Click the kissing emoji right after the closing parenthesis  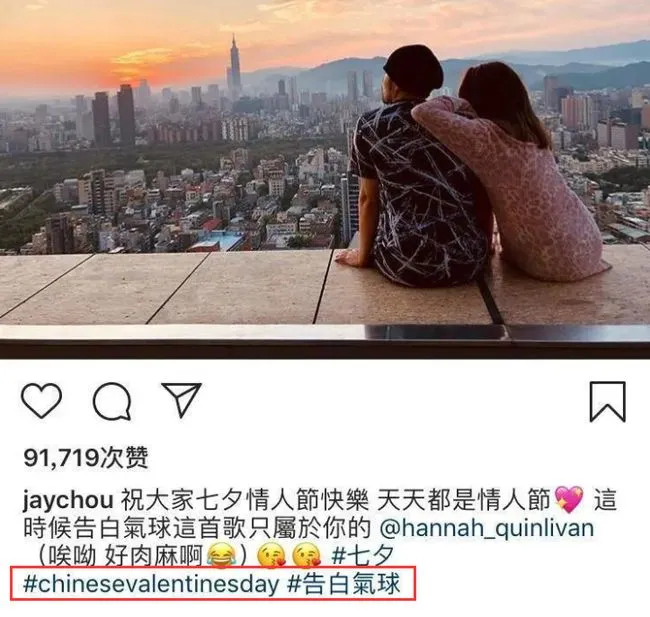(272, 556)
